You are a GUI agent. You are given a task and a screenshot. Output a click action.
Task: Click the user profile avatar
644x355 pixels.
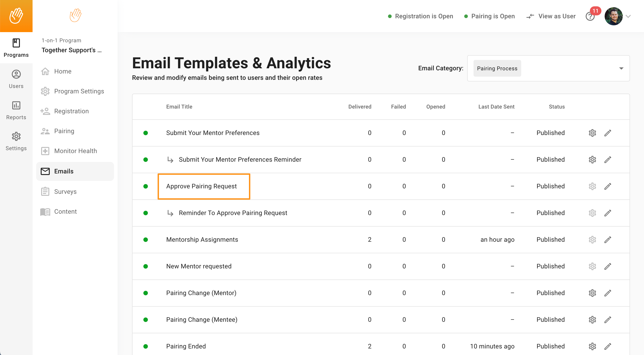point(613,16)
